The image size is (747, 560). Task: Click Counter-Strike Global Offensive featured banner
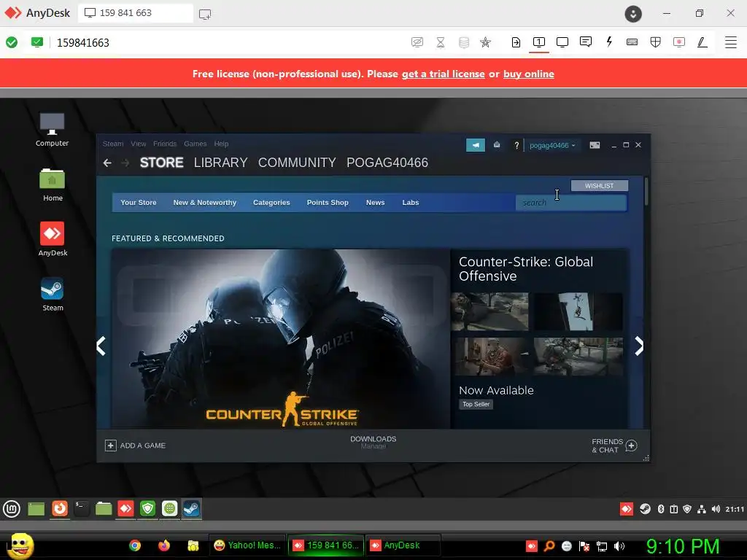point(281,338)
